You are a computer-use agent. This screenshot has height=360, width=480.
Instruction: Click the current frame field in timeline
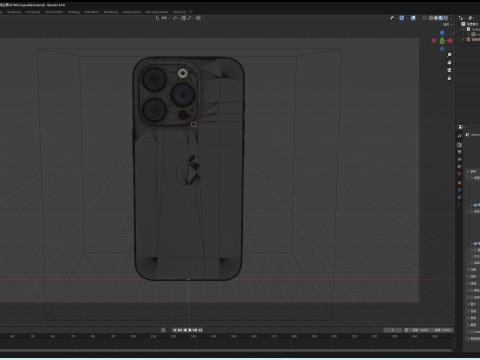pyautogui.click(x=393, y=330)
